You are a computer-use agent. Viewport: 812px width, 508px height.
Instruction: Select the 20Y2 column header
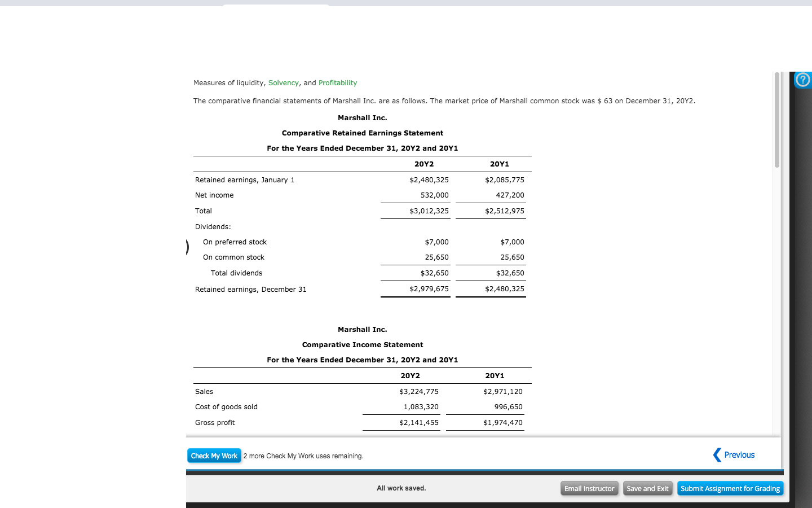click(x=424, y=164)
